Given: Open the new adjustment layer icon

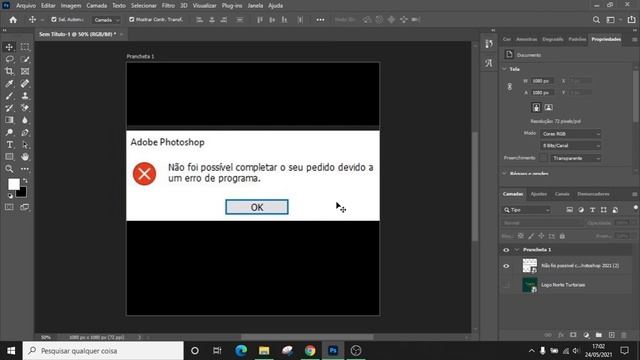Looking at the screenshot, I should pos(586,335).
